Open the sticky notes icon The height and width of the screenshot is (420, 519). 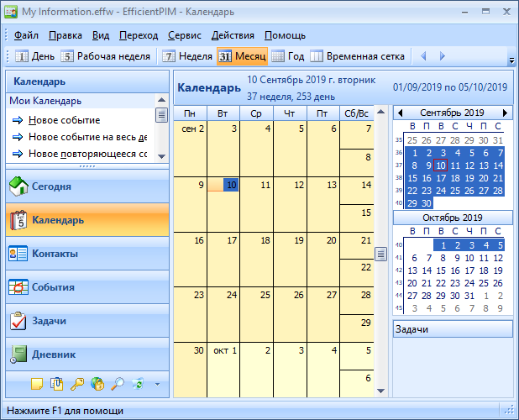(37, 384)
